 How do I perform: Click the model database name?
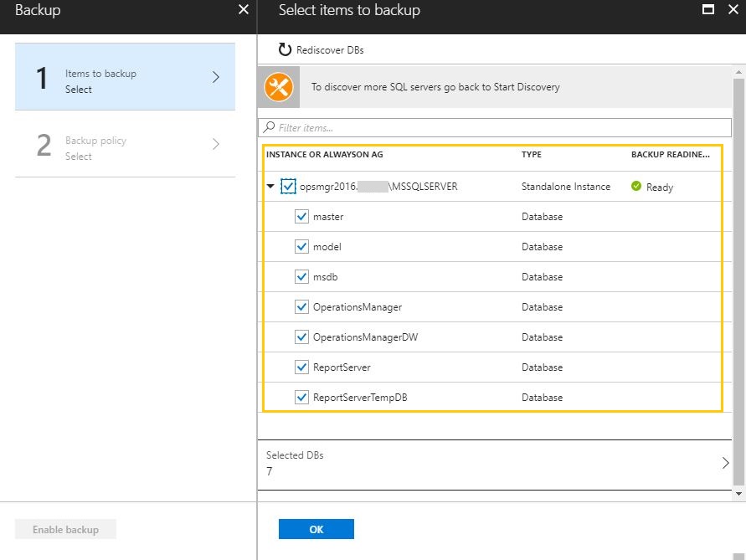click(327, 247)
